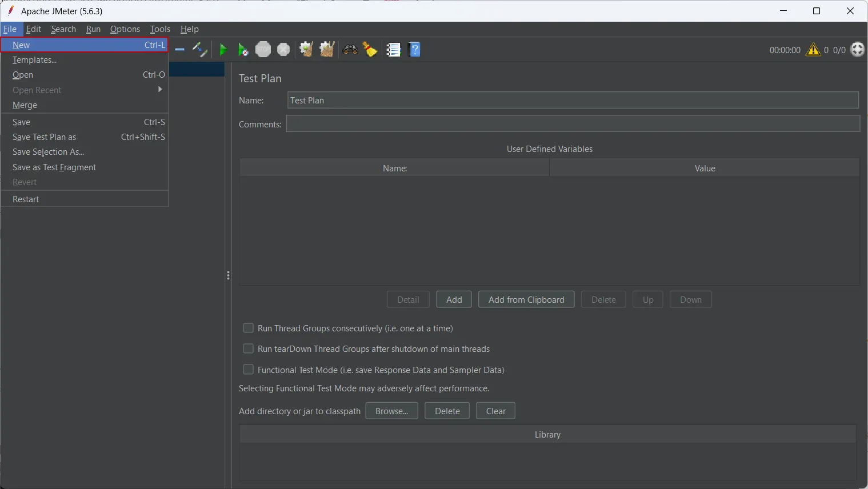Click Start no pauses icon
Image resolution: width=868 pixels, height=489 pixels.
(243, 50)
